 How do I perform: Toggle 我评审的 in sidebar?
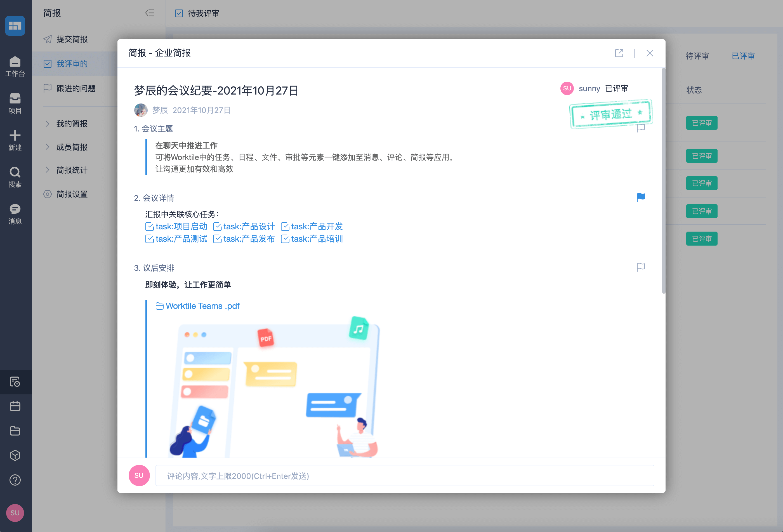[x=71, y=64]
